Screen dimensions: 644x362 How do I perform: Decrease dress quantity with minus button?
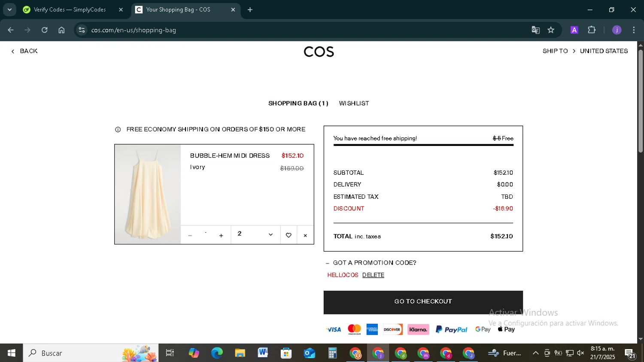190,235
